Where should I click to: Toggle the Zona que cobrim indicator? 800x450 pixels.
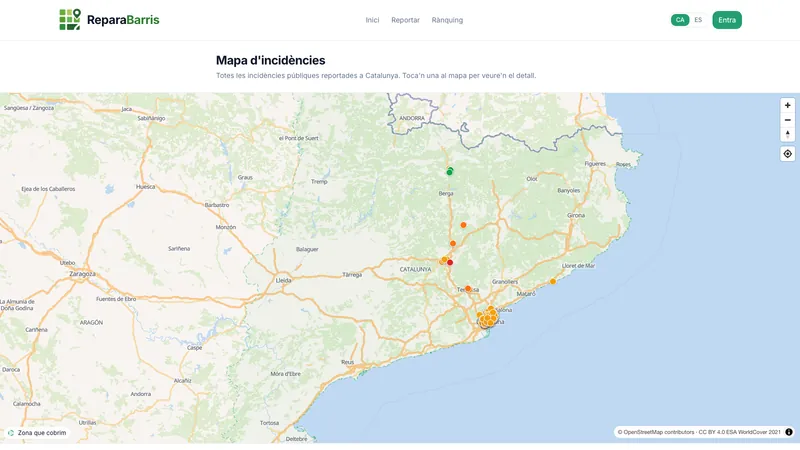(x=37, y=433)
